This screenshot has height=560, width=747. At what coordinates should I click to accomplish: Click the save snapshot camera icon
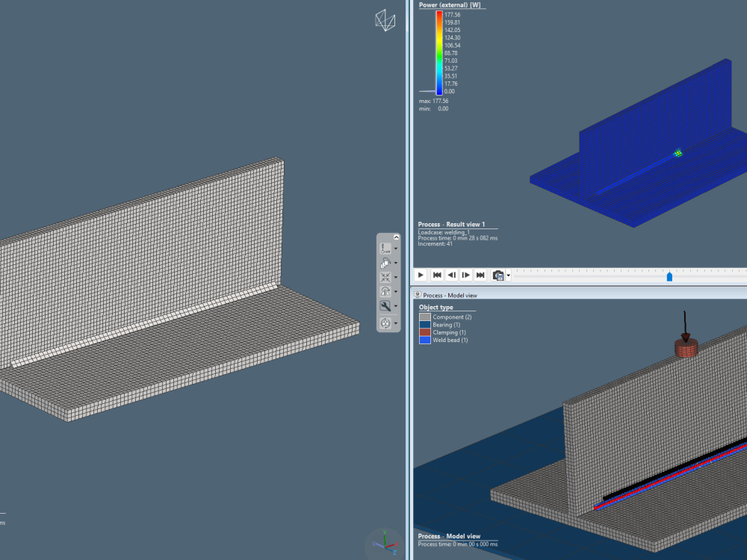(498, 276)
